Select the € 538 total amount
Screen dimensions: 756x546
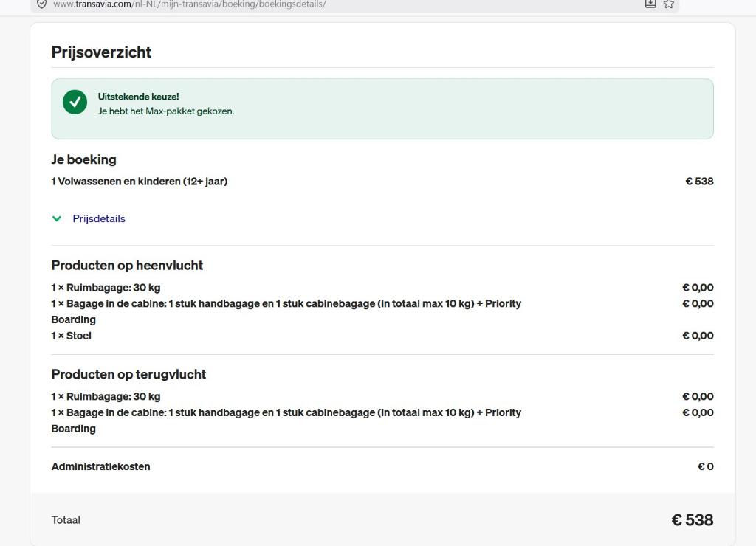(693, 519)
